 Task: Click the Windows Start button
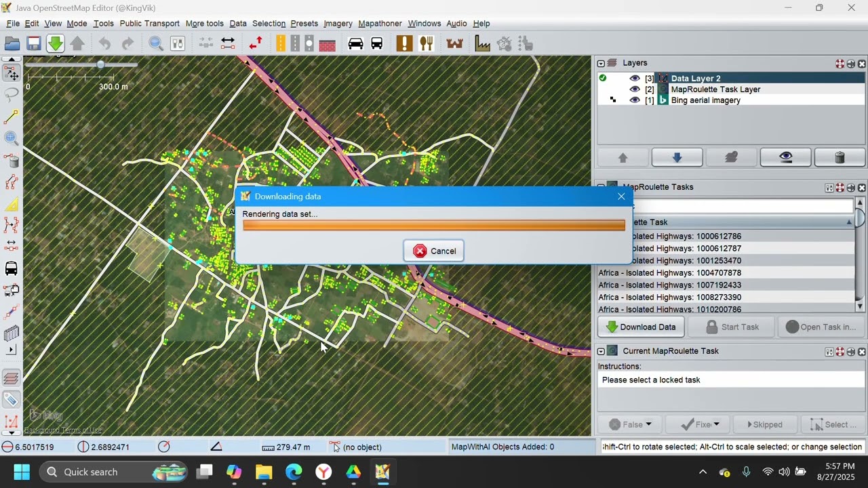click(22, 472)
